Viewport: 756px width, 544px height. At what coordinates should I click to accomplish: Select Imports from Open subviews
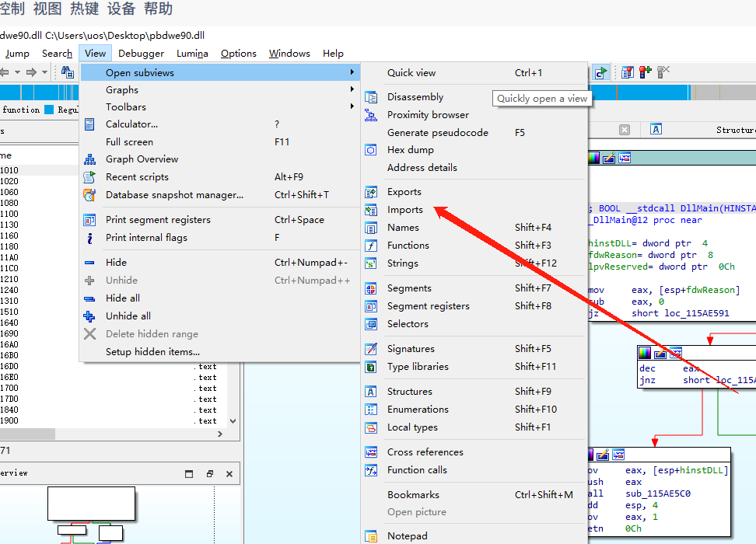405,210
